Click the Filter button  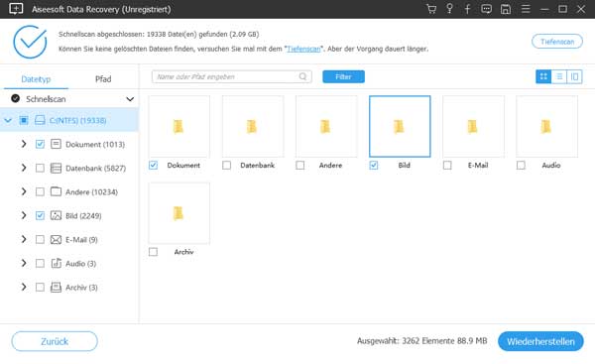click(x=343, y=76)
